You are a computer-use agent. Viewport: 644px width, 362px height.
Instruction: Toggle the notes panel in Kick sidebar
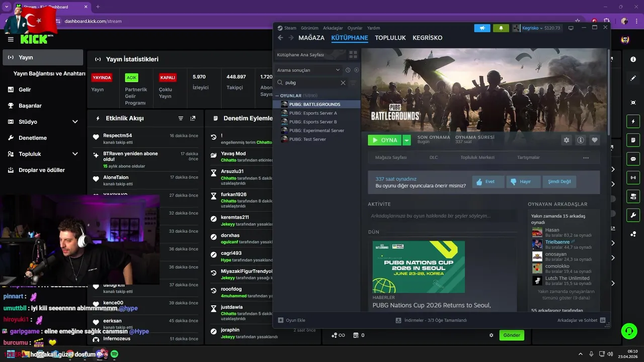633,140
